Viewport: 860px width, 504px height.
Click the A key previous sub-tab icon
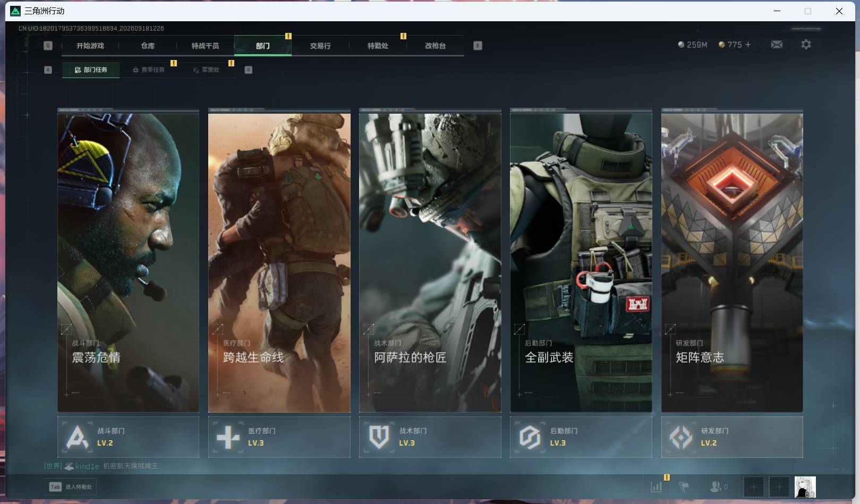(48, 70)
